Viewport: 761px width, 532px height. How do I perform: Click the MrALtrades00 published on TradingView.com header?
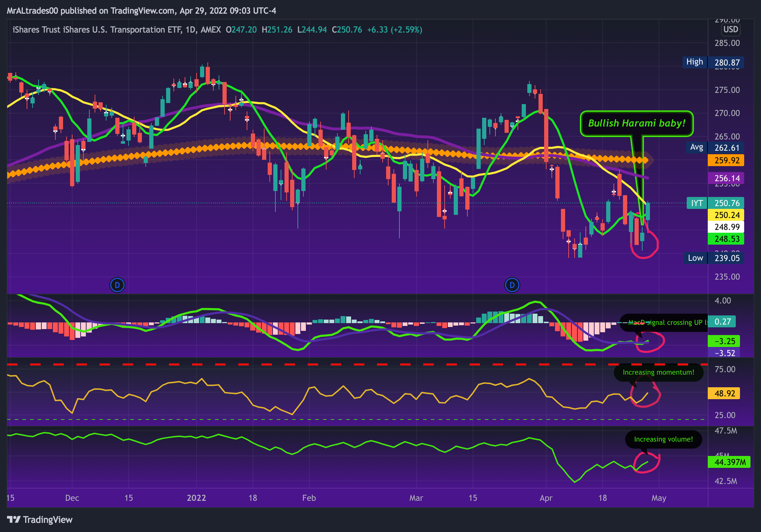coord(142,11)
